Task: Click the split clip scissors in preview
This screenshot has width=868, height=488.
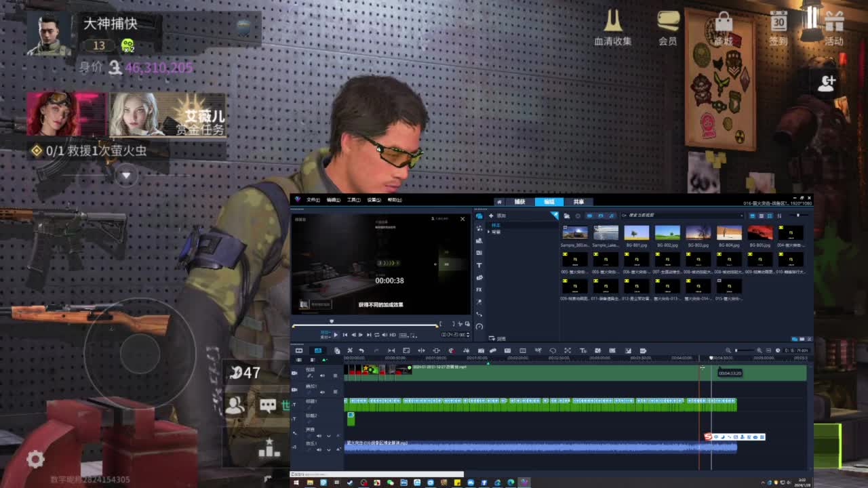Action: pyautogui.click(x=460, y=324)
